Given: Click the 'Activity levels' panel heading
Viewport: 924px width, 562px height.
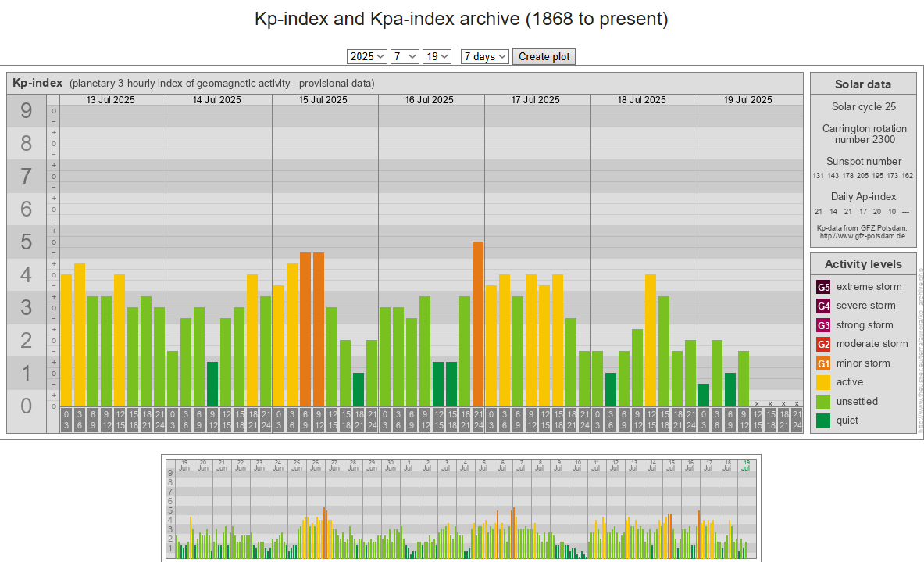Looking at the screenshot, I should 863,264.
